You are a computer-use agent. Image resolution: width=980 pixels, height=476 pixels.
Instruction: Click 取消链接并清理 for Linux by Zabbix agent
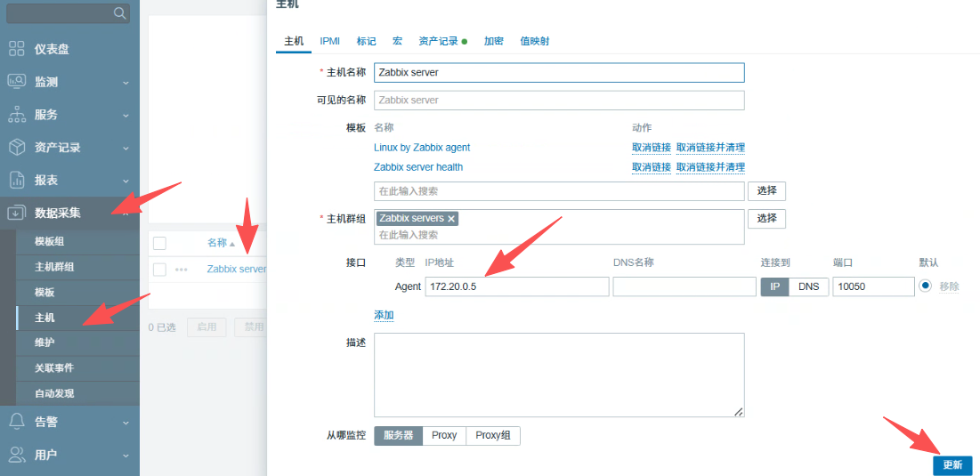(x=710, y=148)
